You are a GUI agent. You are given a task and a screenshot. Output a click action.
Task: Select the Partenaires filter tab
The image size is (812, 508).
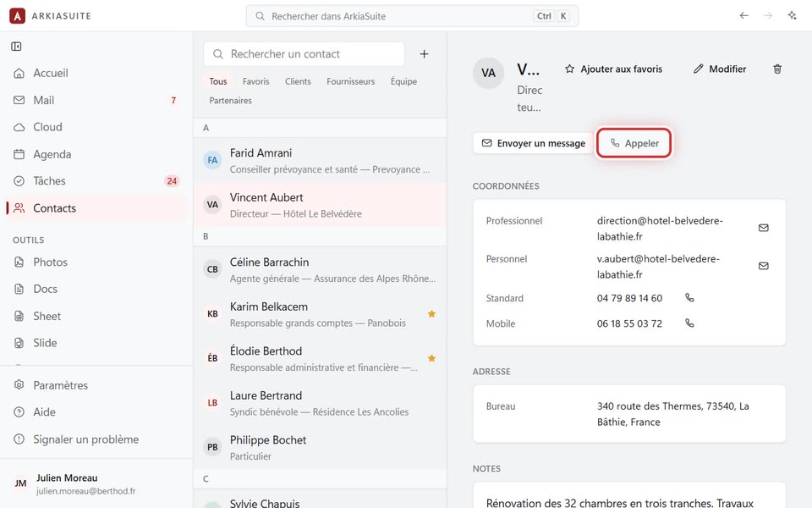(230, 101)
